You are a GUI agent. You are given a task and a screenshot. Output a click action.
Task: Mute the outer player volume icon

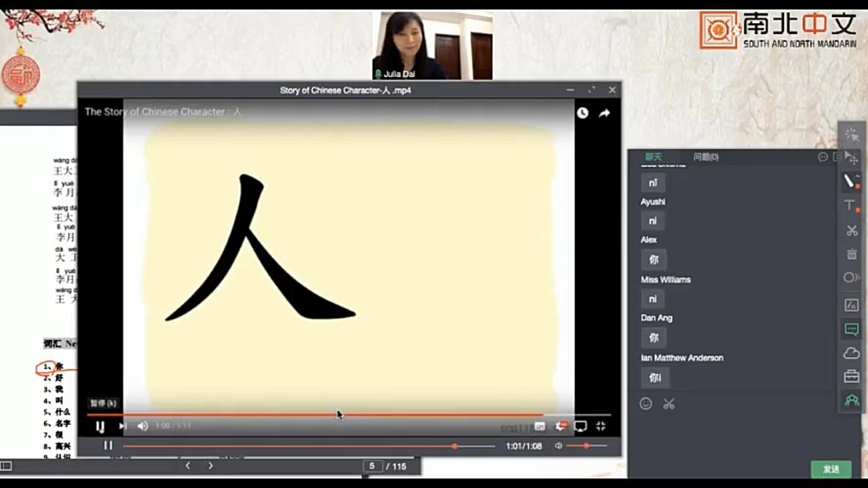(559, 446)
